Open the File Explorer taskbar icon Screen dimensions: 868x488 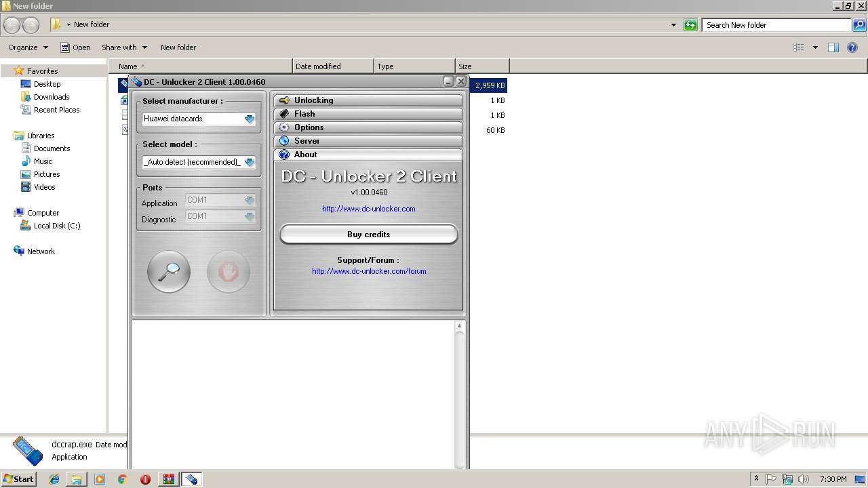77,479
